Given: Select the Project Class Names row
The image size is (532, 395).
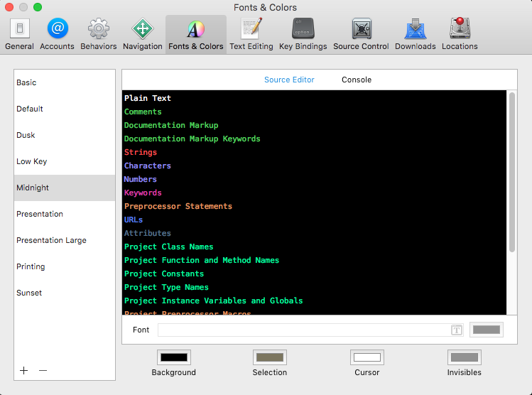Looking at the screenshot, I should tap(314, 247).
